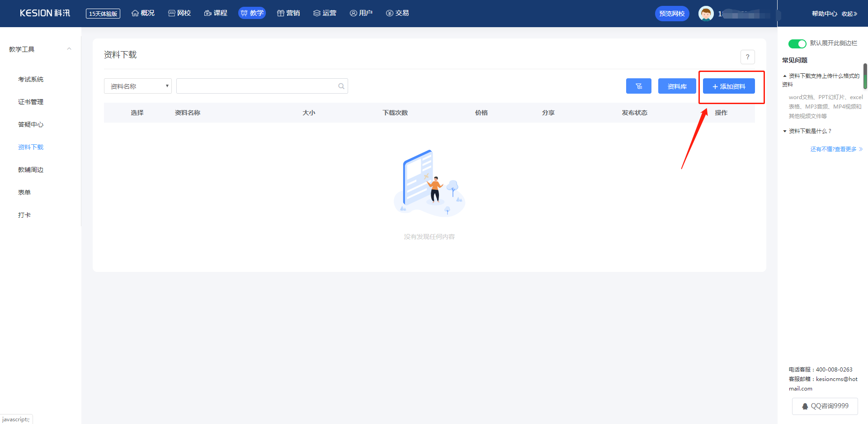Image resolution: width=868 pixels, height=424 pixels.
Task: Select 资料下载 in sidebar
Action: (31, 147)
